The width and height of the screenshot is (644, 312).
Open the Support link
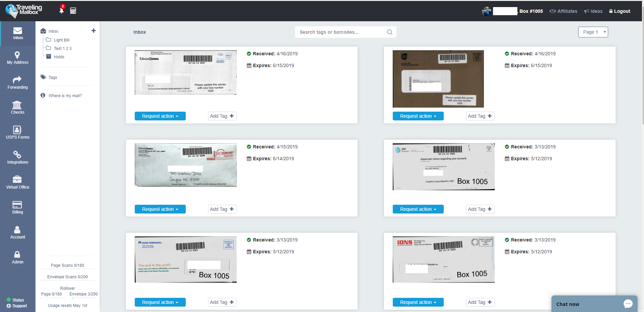coord(17,306)
